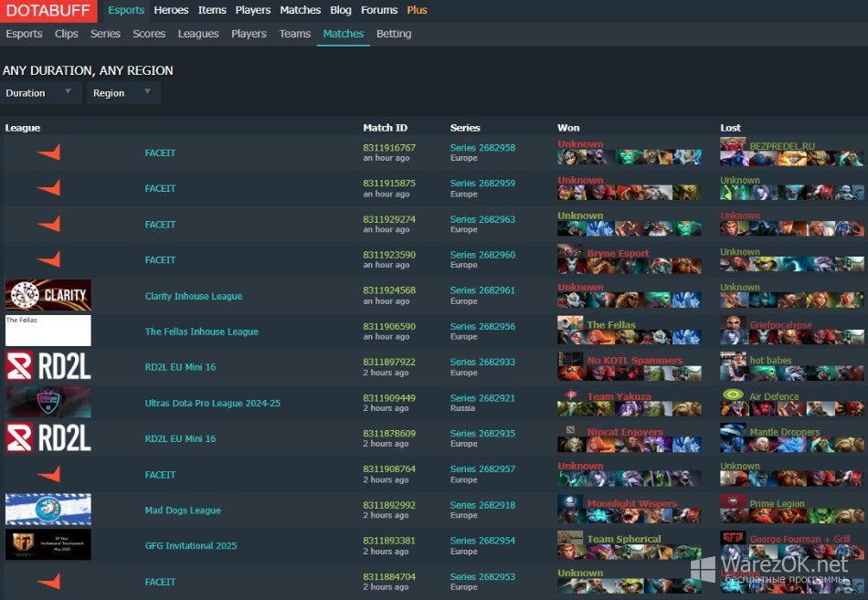Open the Plus subscription page
The width and height of the screenshot is (868, 600).
coord(417,10)
